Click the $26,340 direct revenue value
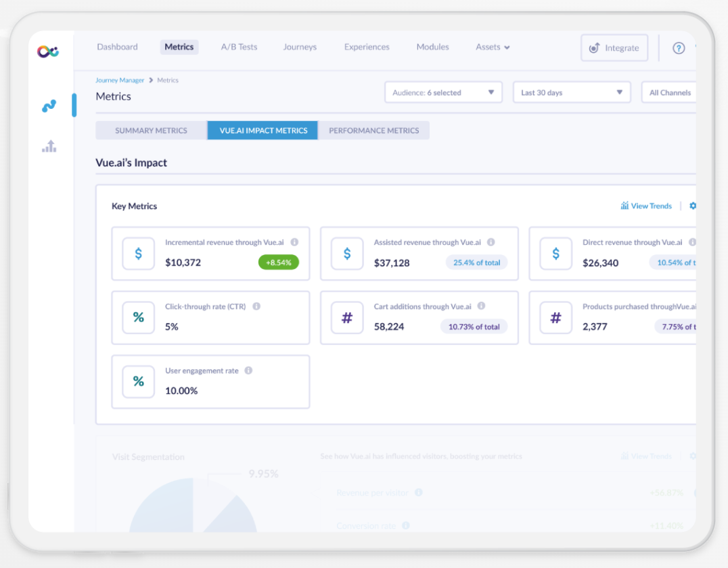728x568 pixels. tap(600, 263)
